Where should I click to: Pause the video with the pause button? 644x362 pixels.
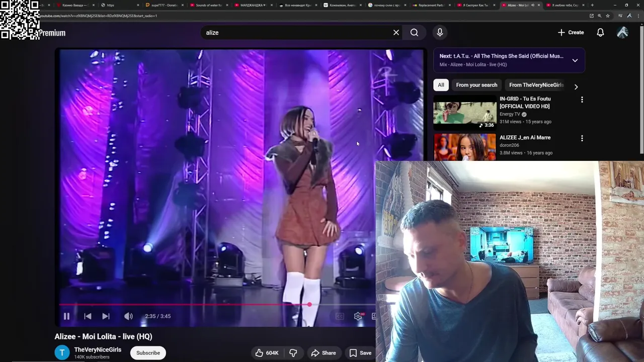tap(66, 316)
